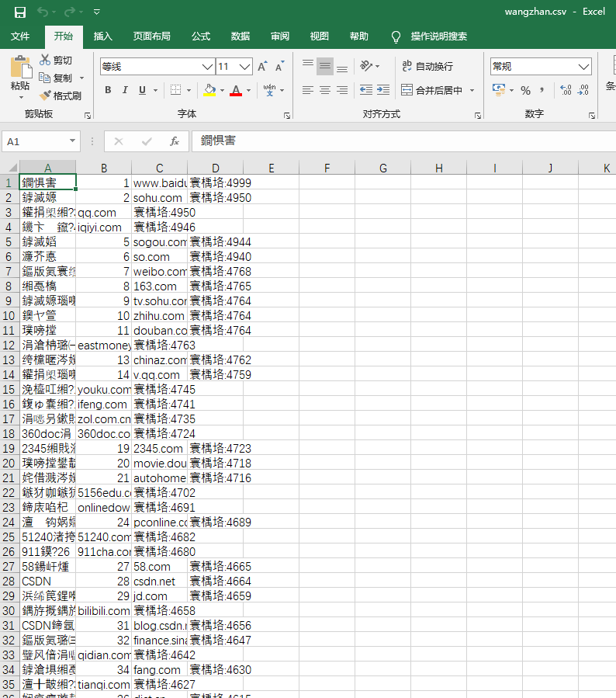Viewport: 616px width, 698px height.
Task: Open the 文件 menu
Action: coord(20,36)
